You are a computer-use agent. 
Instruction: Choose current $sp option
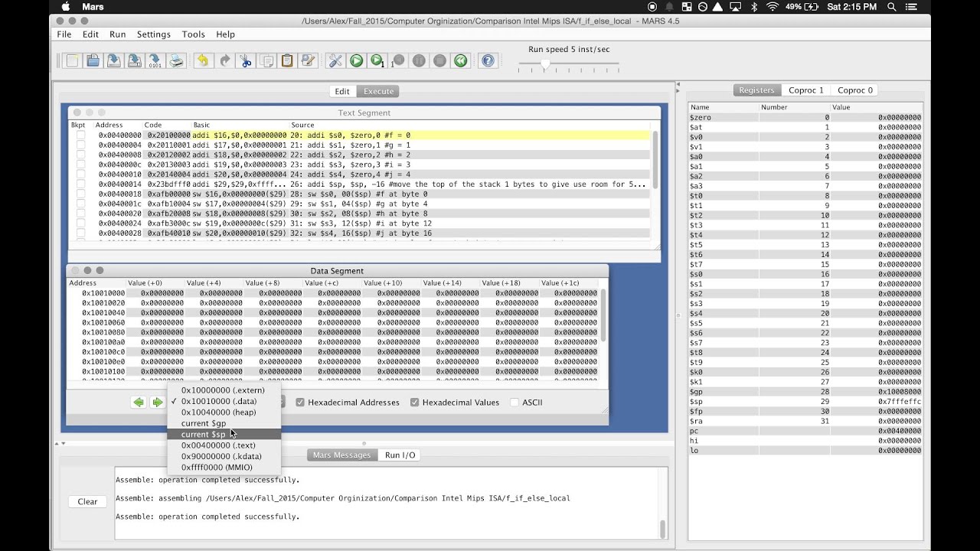click(224, 434)
